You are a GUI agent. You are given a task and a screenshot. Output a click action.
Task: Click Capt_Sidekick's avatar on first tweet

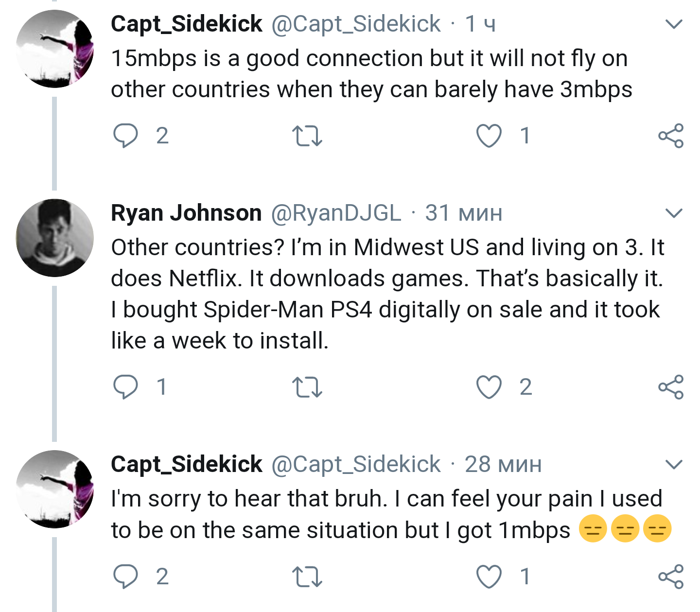click(x=55, y=49)
